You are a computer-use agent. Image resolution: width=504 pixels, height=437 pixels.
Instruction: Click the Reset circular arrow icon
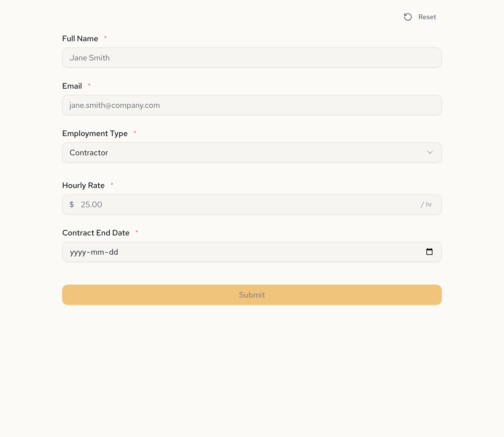pos(408,17)
